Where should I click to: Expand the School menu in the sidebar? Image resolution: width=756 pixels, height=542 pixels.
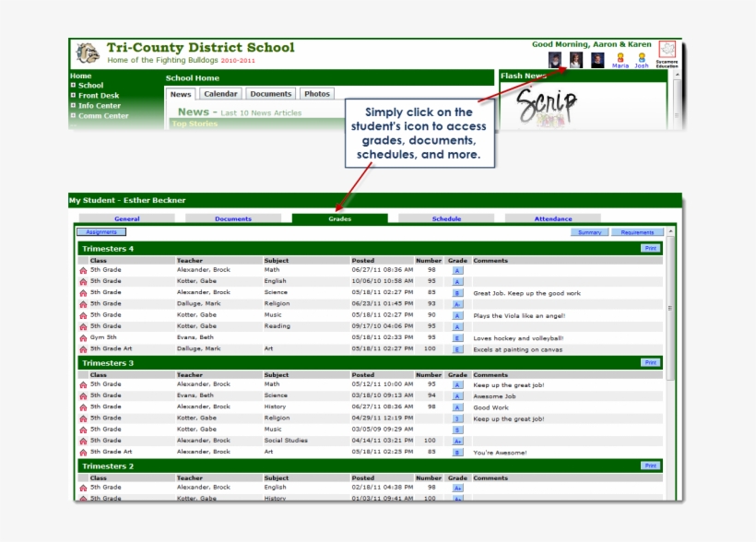(73, 86)
